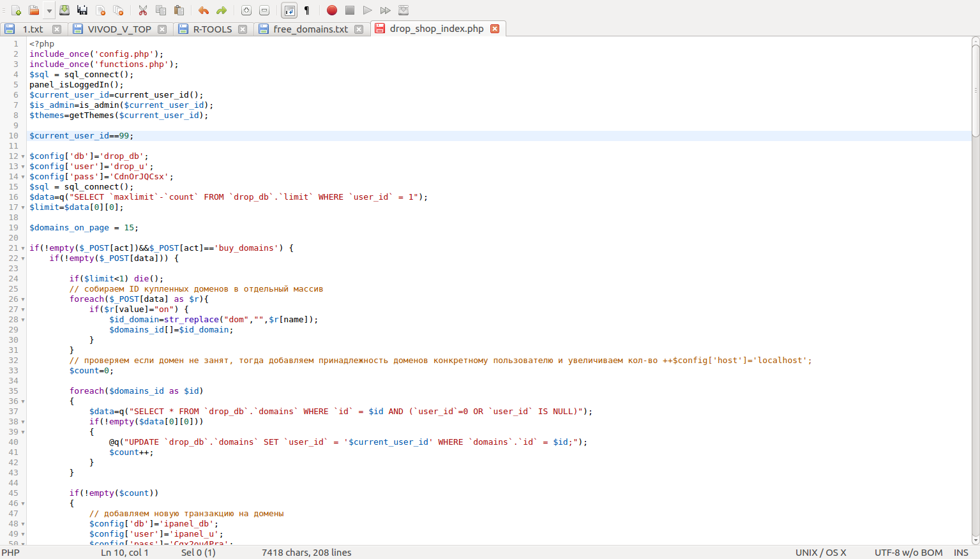Toggle show all characters pilcrow
This screenshot has height=559, width=980.
(x=307, y=10)
